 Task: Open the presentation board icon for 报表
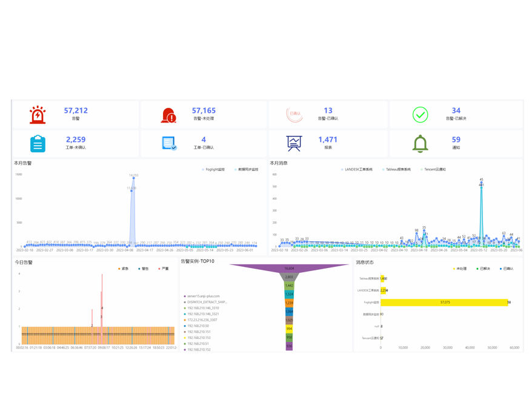pos(294,143)
